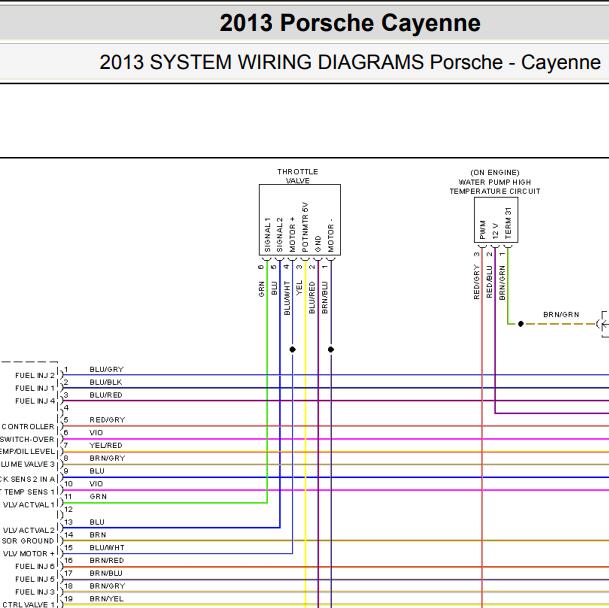Click "12 V" terminal in water pump box
The image size is (609, 608).
click(495, 231)
